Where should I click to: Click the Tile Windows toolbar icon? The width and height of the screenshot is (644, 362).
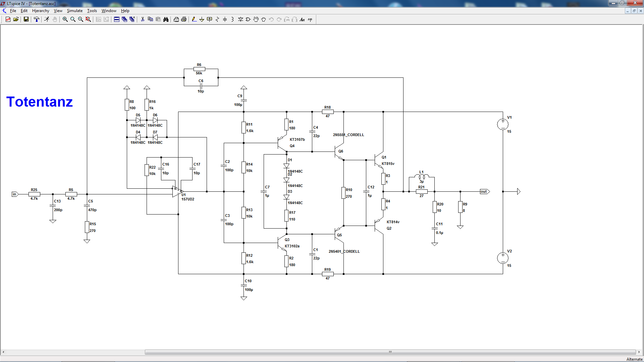point(116,19)
